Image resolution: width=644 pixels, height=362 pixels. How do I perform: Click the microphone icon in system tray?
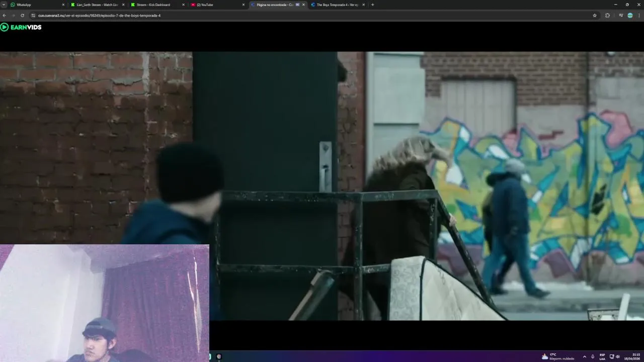pyautogui.click(x=593, y=356)
